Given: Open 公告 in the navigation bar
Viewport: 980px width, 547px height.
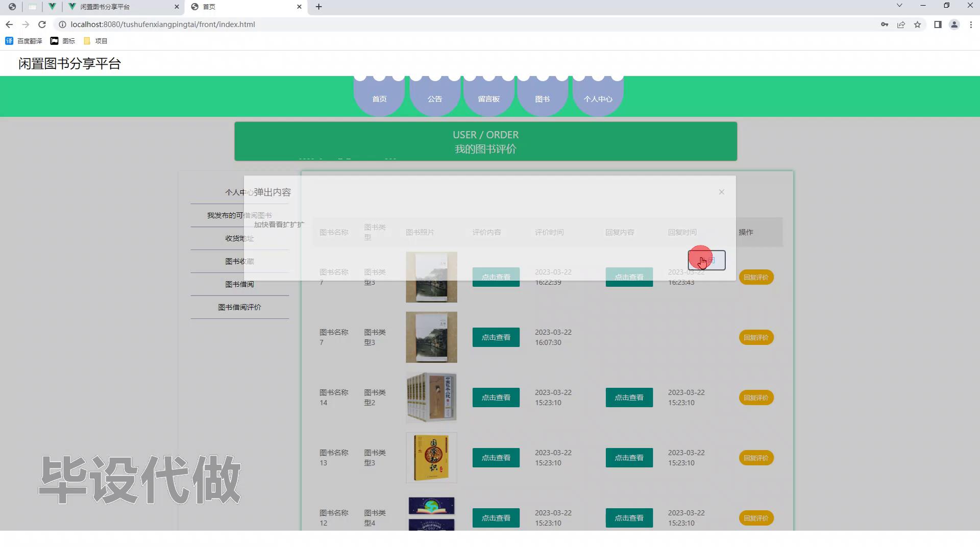Looking at the screenshot, I should [x=435, y=96].
